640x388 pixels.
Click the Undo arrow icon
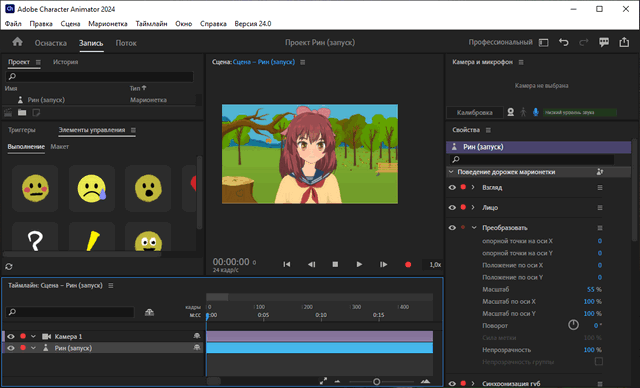point(564,42)
